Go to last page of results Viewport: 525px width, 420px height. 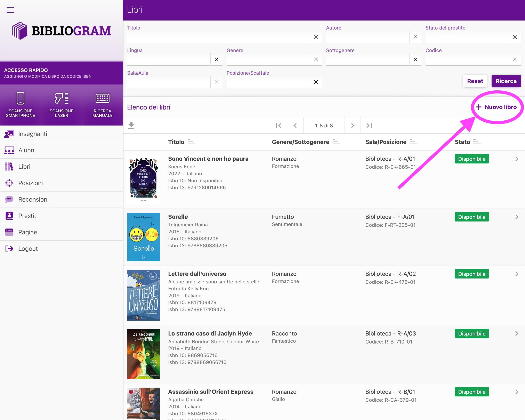click(x=369, y=125)
